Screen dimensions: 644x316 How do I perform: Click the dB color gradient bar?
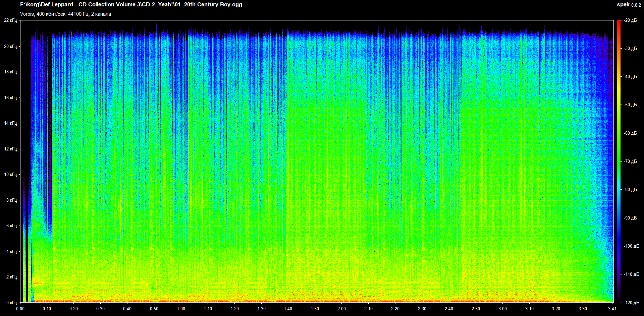point(619,161)
